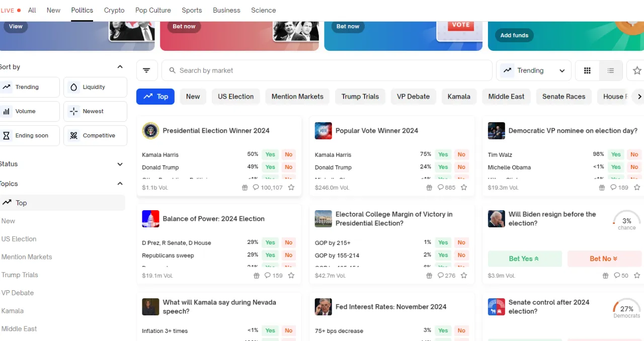Sort markets by Competitive
The height and width of the screenshot is (341, 644).
(x=95, y=135)
